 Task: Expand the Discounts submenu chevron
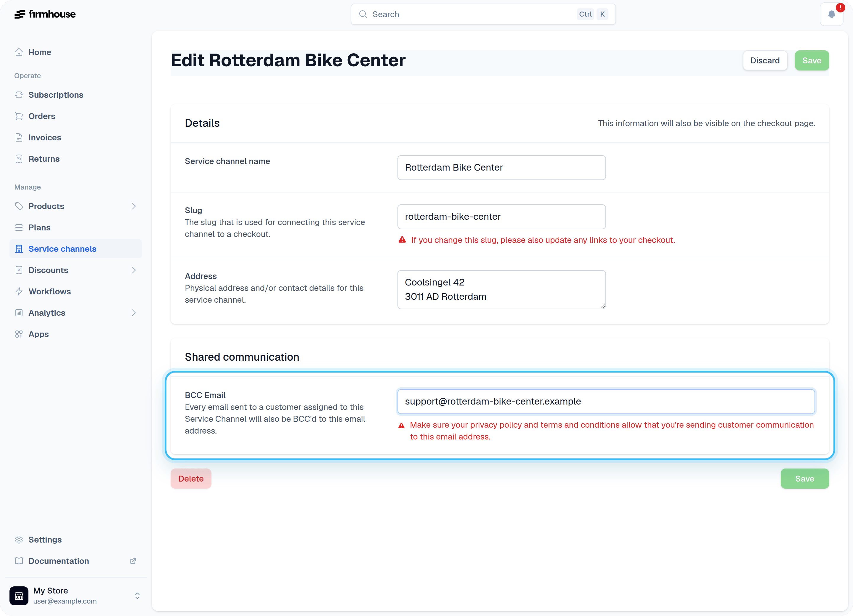[134, 270]
